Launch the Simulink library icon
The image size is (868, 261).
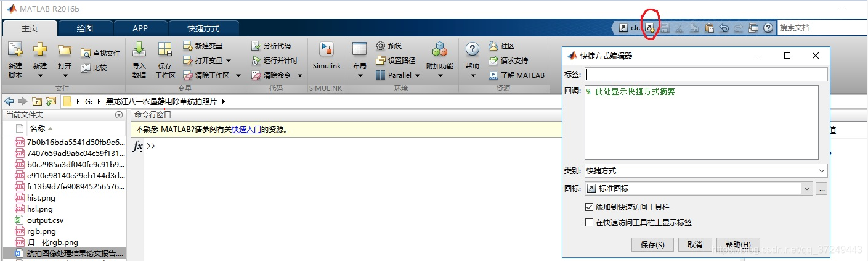pyautogui.click(x=327, y=50)
